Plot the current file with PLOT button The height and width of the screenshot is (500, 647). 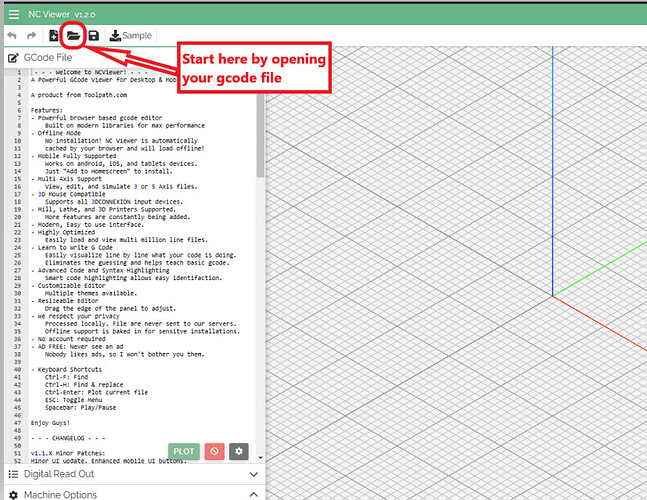184,451
